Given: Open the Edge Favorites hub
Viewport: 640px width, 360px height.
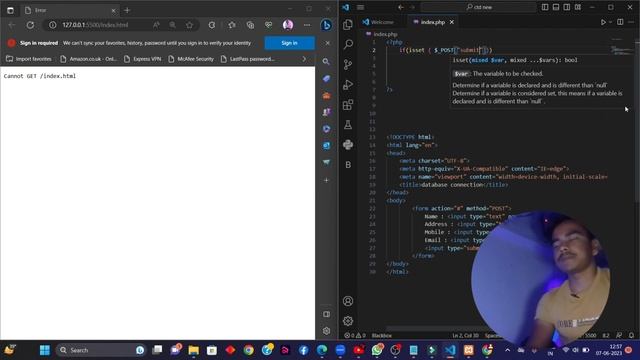Looking at the screenshot, I should [x=232, y=25].
